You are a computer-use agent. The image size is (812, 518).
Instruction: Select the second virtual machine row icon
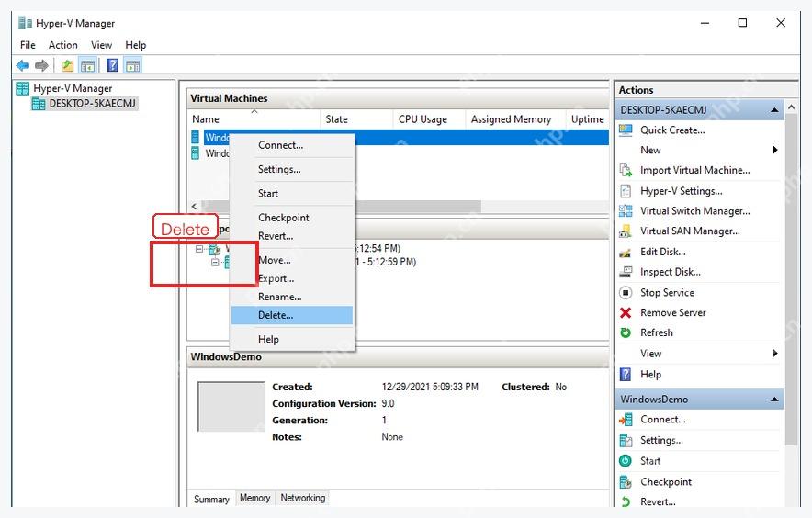[x=196, y=152]
